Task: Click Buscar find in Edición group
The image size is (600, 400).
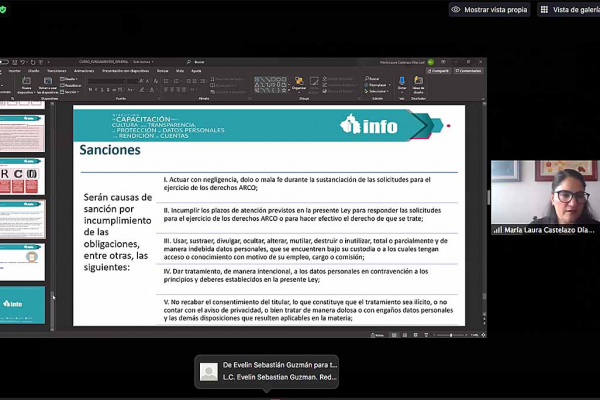Action: (372, 78)
